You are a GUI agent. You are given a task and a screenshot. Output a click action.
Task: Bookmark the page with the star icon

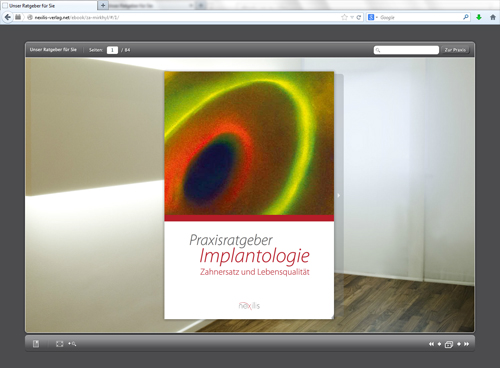344,17
